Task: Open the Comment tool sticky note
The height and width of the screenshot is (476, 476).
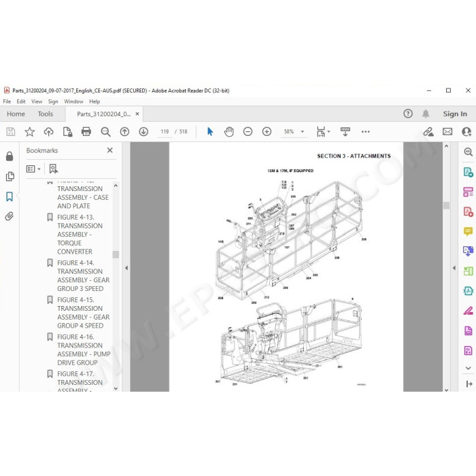Action: (468, 232)
